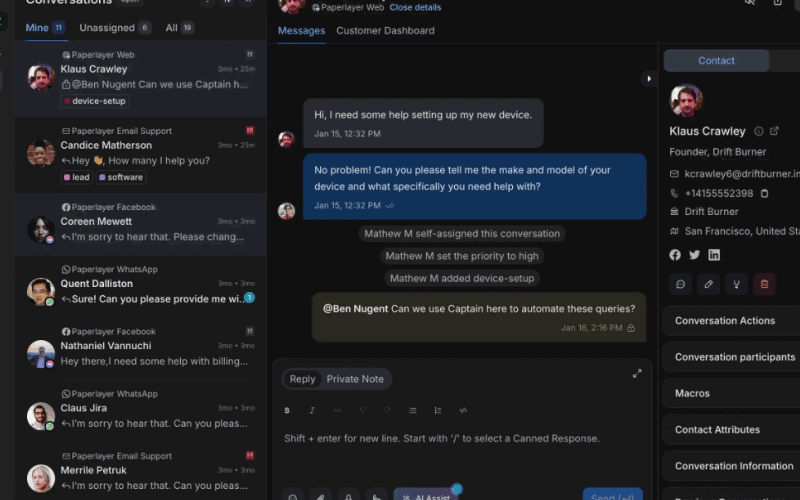Switch composer to Private Note mode
The image size is (800, 500).
[355, 379]
